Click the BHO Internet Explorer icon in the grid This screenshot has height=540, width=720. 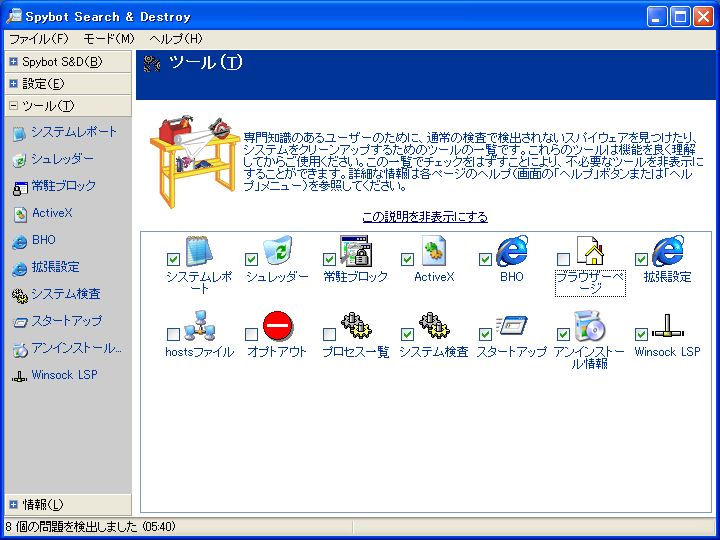[512, 251]
